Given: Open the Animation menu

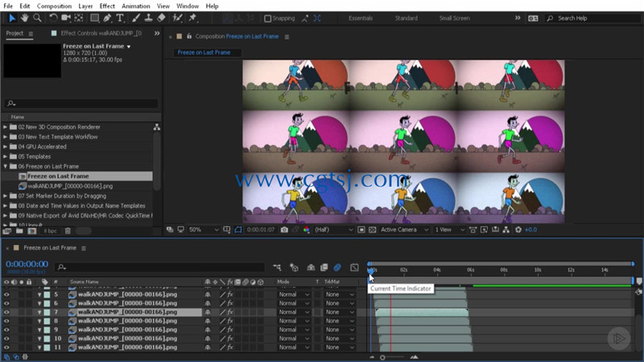Looking at the screenshot, I should [135, 6].
